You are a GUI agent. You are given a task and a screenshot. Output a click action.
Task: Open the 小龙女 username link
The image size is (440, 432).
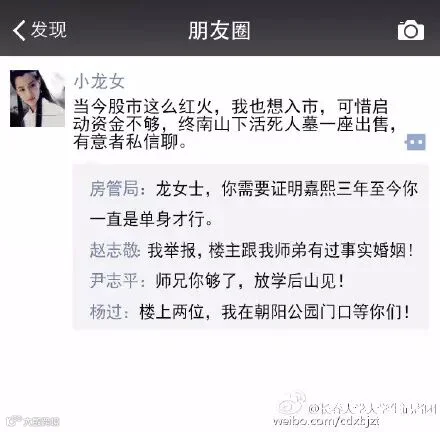coord(99,82)
